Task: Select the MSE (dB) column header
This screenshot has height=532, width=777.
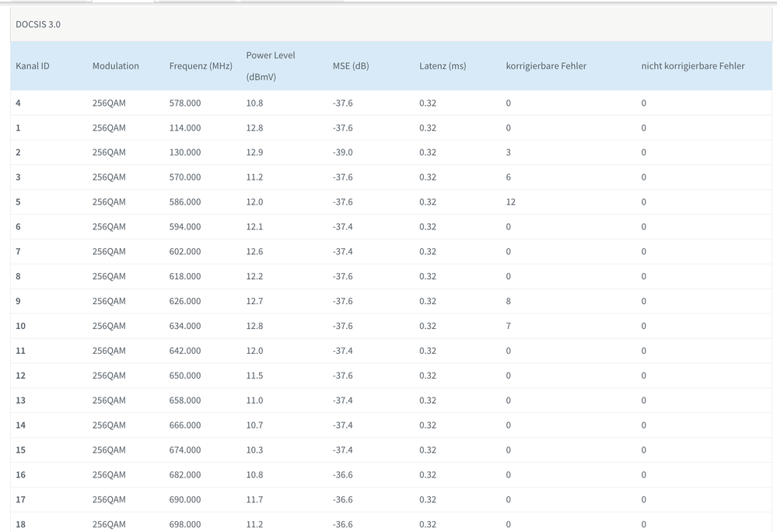Action: coord(351,66)
